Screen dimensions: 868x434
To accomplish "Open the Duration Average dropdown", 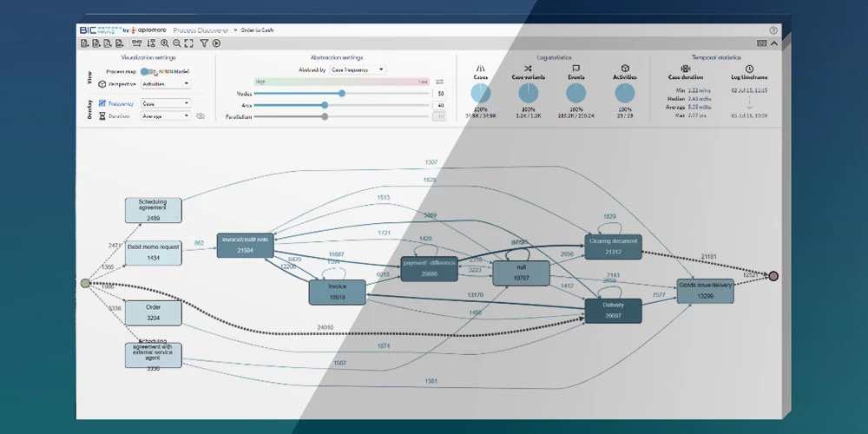I will point(166,116).
